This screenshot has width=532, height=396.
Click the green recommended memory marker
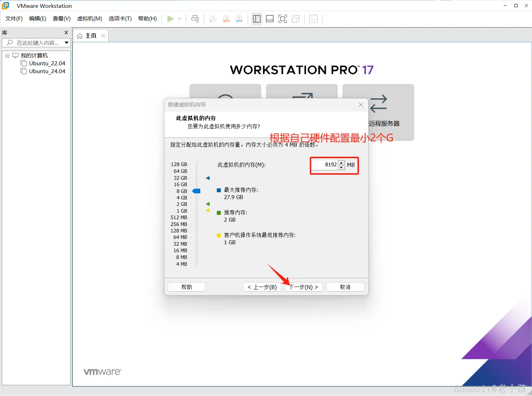207,204
